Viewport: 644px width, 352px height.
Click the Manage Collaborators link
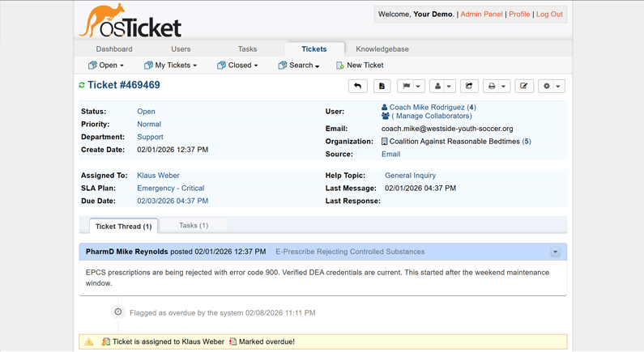432,116
